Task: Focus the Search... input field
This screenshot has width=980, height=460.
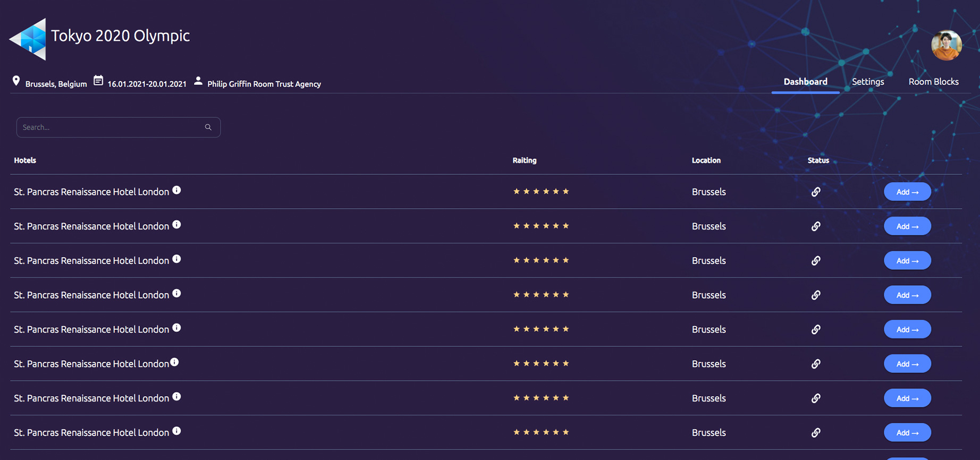Action: point(119,127)
